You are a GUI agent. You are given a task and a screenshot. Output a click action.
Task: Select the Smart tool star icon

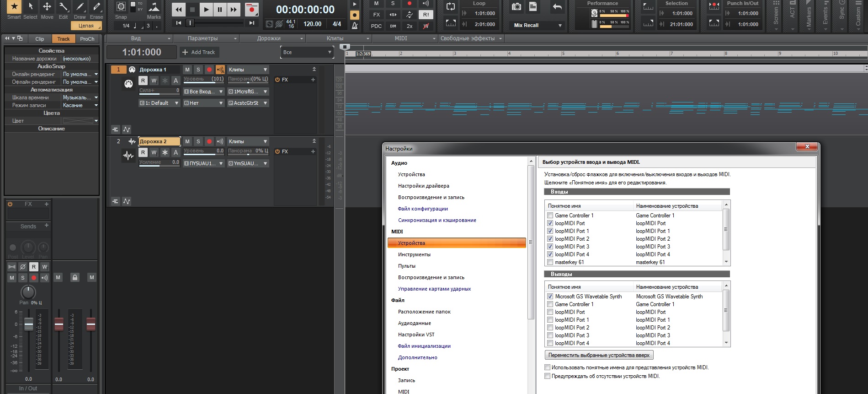[x=14, y=7]
